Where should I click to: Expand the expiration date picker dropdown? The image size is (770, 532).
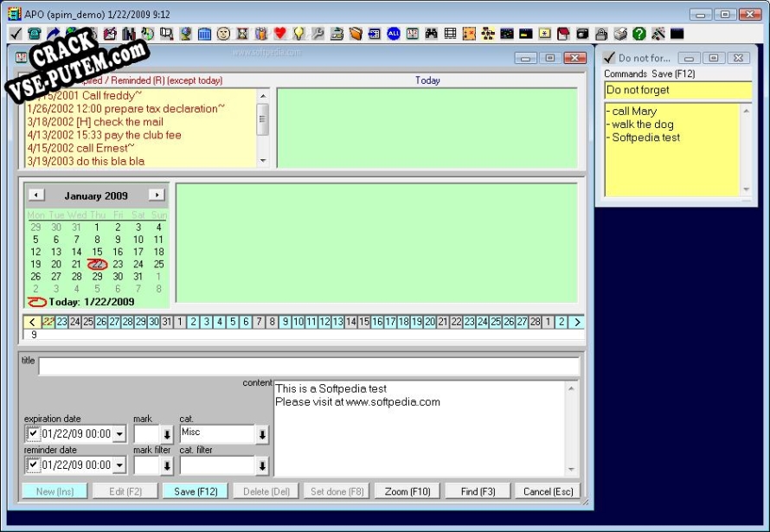[x=119, y=434]
